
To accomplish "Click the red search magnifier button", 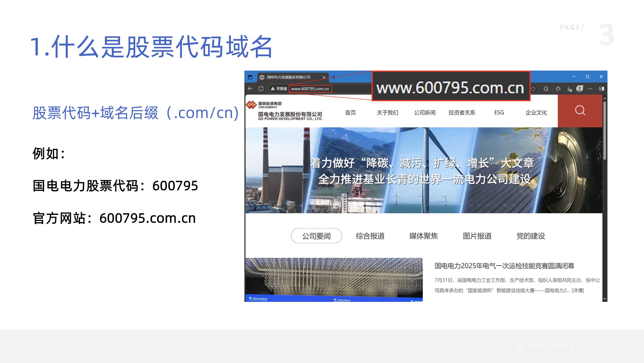I will point(580,111).
